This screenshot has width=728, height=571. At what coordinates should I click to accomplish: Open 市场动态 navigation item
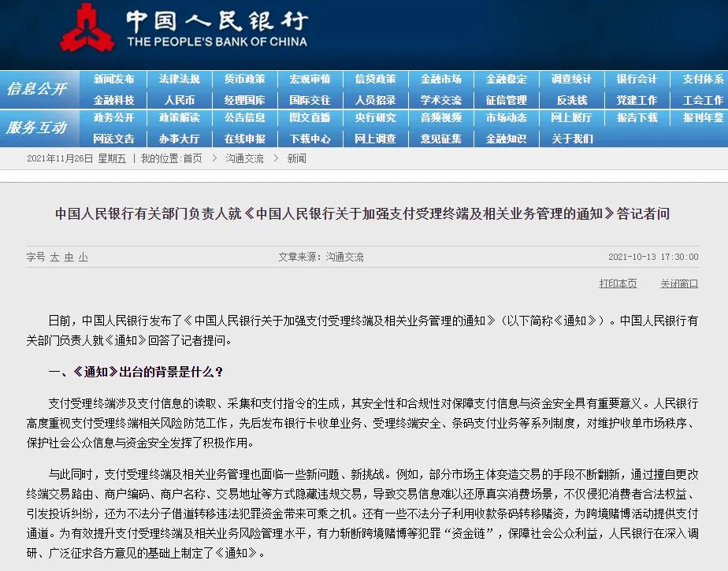507,118
